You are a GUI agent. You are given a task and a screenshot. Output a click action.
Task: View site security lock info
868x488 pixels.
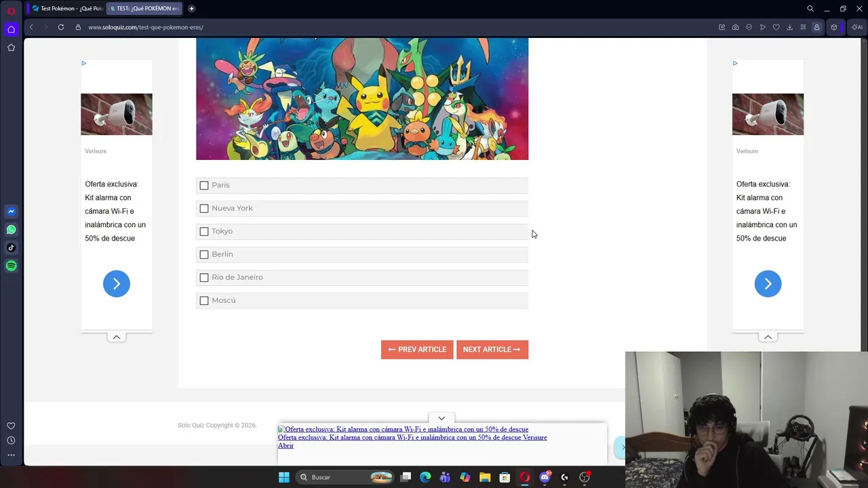(x=78, y=27)
